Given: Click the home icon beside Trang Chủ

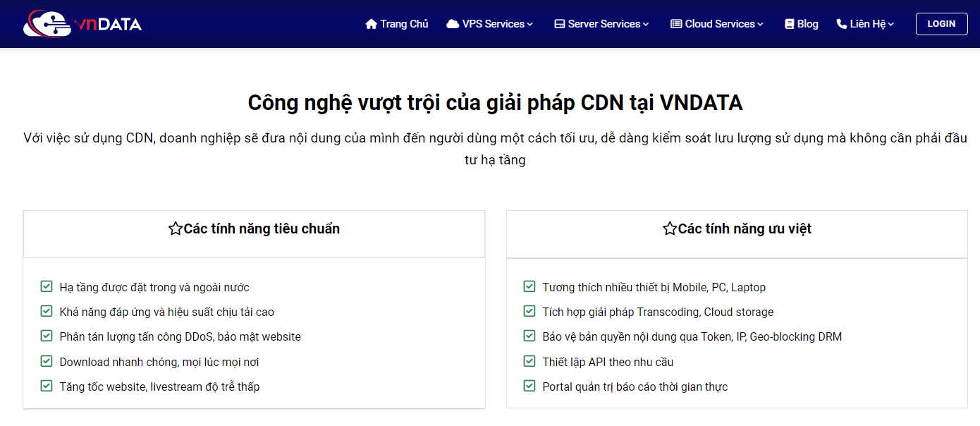Looking at the screenshot, I should coord(372,24).
